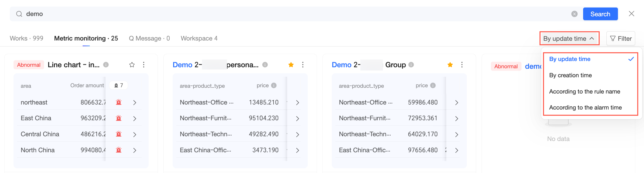Click the magnifier icon in search bar

(19, 14)
